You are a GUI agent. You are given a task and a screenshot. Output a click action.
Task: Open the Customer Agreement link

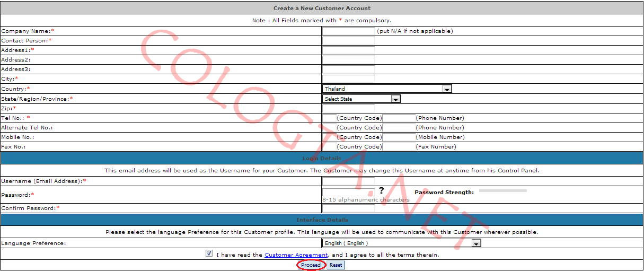(296, 255)
